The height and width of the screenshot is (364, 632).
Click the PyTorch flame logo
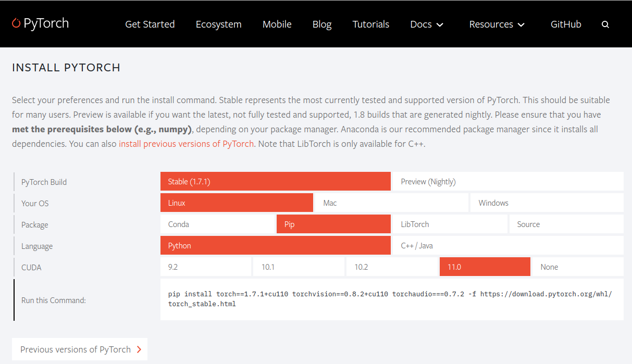point(40,23)
